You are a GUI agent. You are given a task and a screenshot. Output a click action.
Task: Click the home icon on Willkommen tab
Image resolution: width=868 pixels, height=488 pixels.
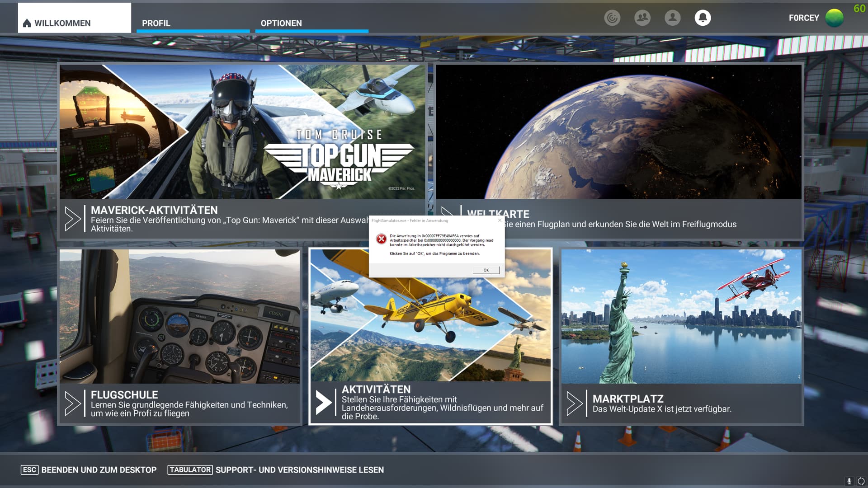pos(27,23)
